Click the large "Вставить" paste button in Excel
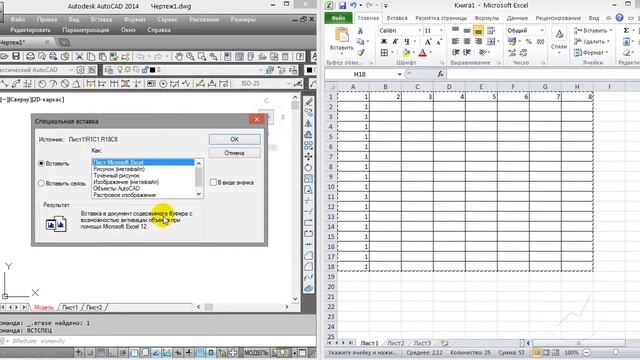The height and width of the screenshot is (360, 640). point(341,40)
